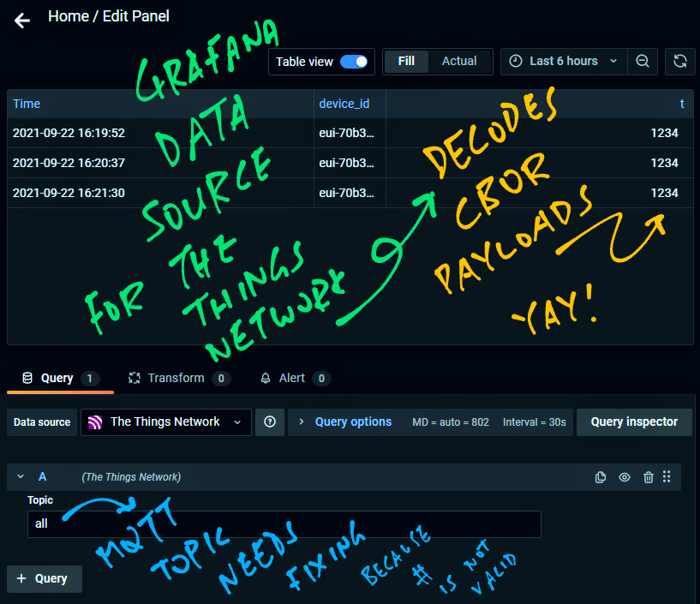Image resolution: width=700 pixels, height=604 pixels.
Task: Open the Last 6 hours time picker
Action: (x=563, y=61)
